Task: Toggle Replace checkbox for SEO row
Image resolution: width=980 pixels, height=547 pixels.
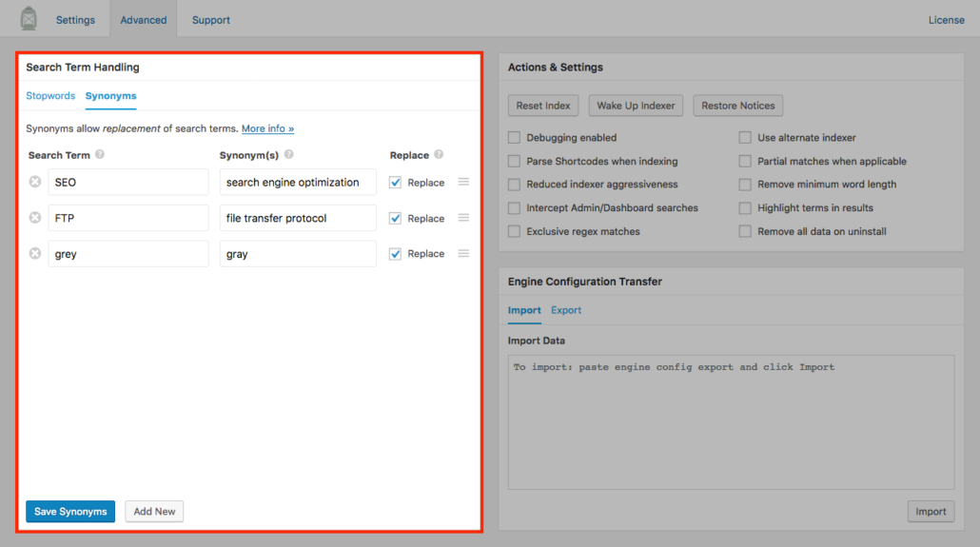Action: [395, 183]
